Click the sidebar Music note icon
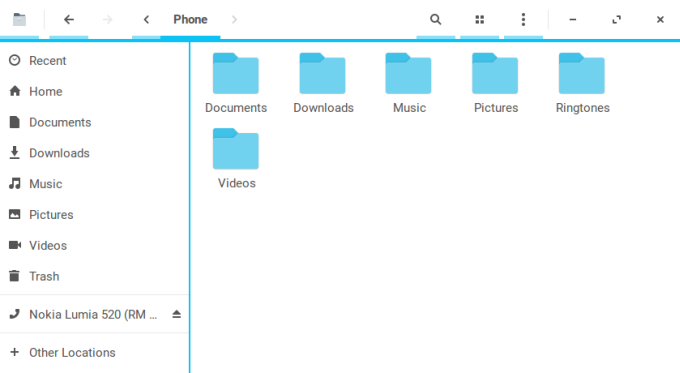This screenshot has height=373, width=680. click(15, 183)
